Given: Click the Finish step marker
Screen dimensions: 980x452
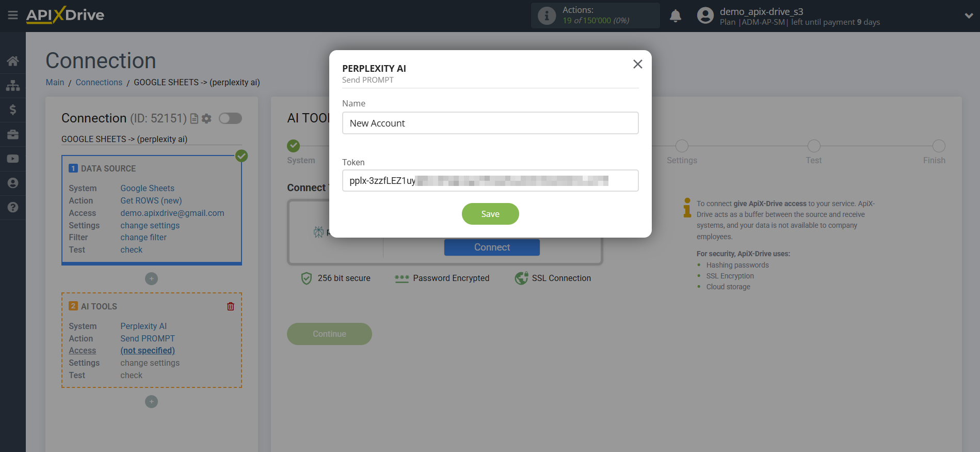Looking at the screenshot, I should click(x=939, y=146).
